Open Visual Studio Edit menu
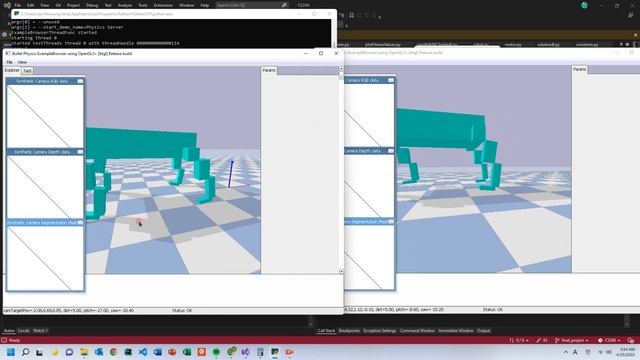 pos(31,5)
